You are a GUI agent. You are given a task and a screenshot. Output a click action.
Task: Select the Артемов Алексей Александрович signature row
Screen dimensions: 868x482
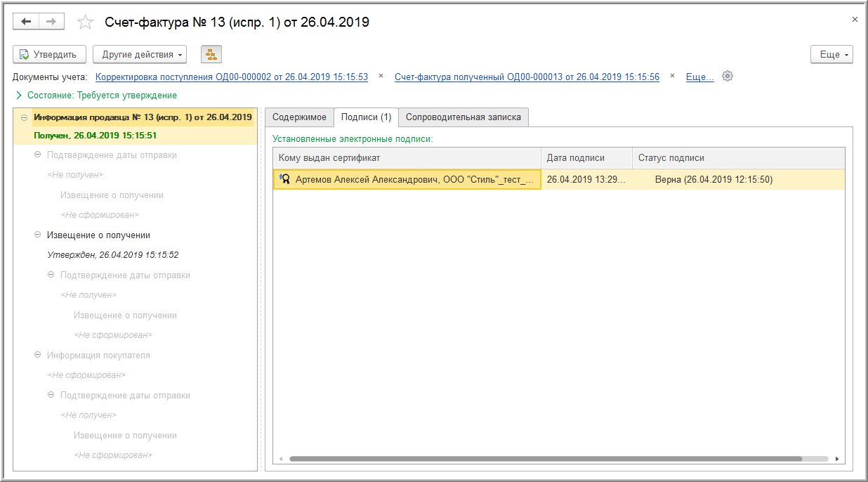point(559,180)
